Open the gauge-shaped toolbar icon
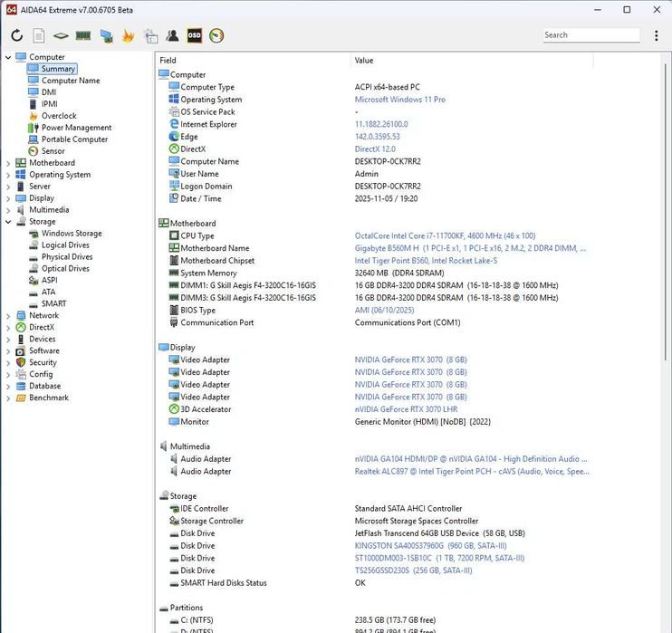672x633 pixels. 216,36
